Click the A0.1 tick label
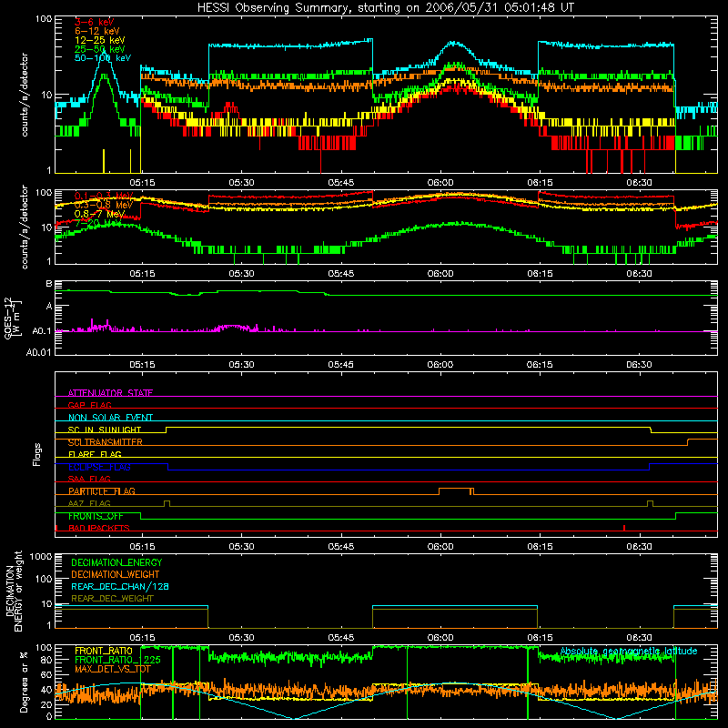728x728 pixels. (41, 331)
